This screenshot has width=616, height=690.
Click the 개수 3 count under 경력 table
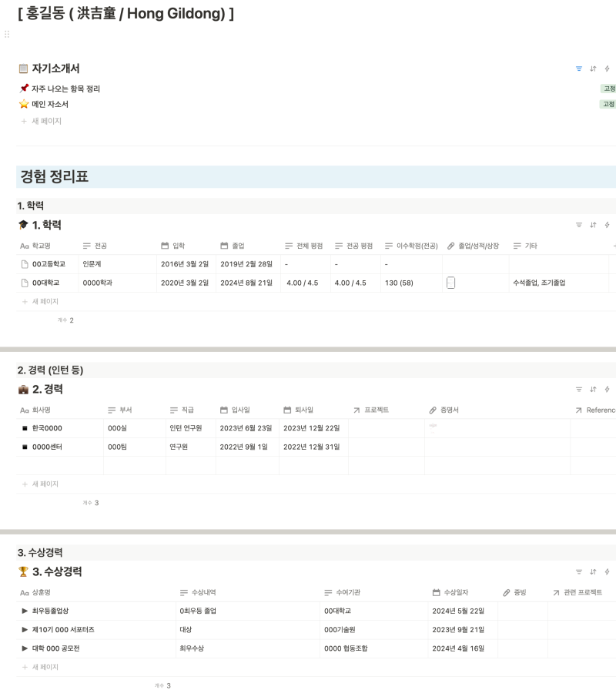click(x=91, y=503)
